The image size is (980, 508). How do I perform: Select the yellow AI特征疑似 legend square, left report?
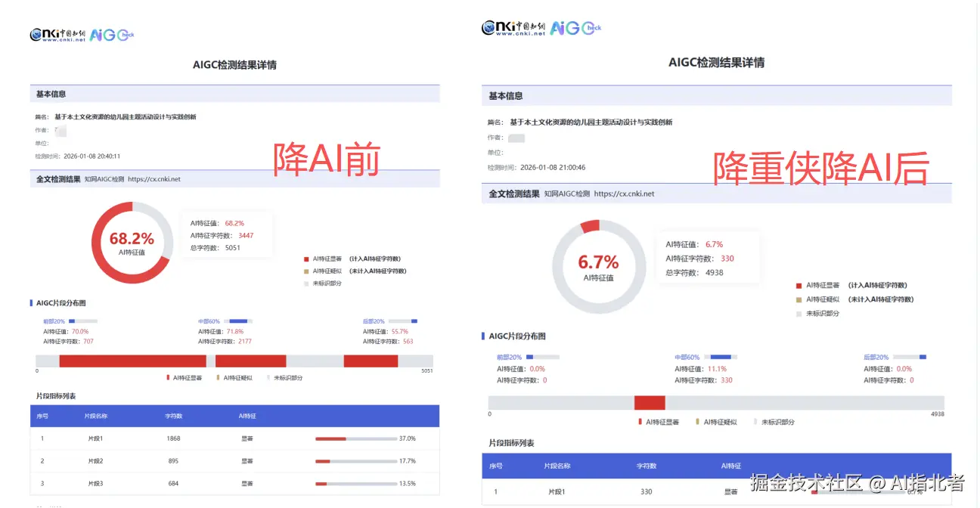(305, 271)
